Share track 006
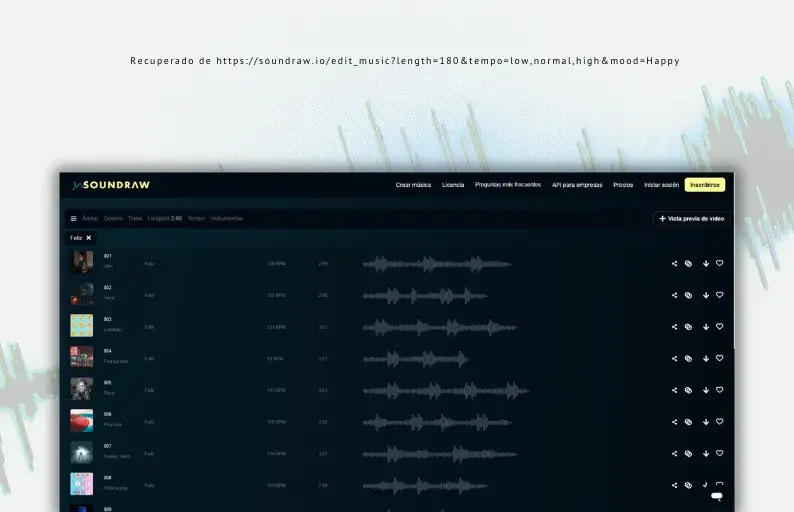 pos(674,422)
